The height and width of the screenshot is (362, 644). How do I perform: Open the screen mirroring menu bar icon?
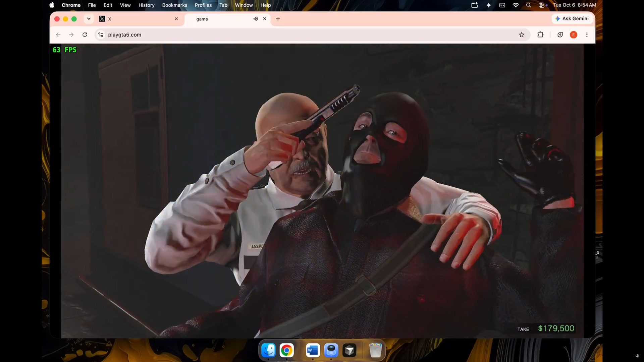pos(475,5)
